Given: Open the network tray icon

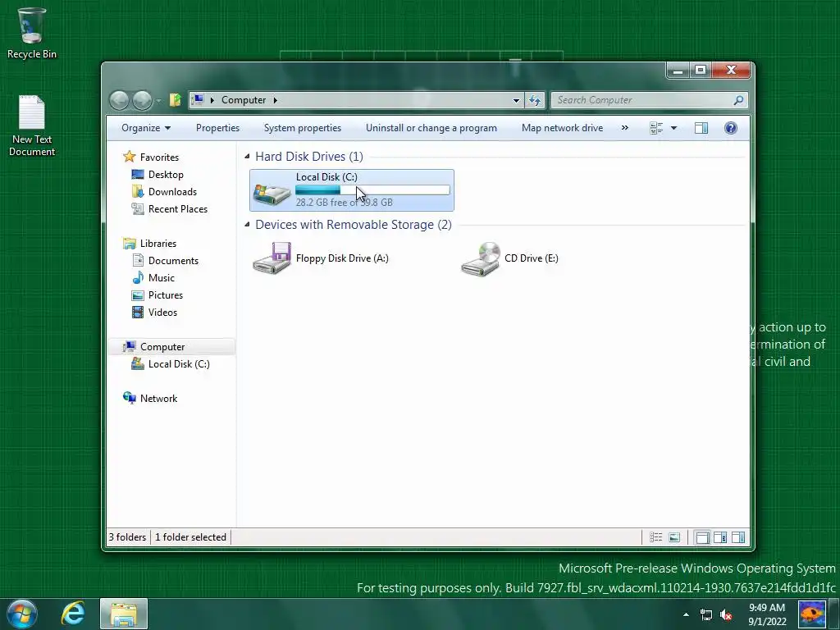Looking at the screenshot, I should point(706,615).
